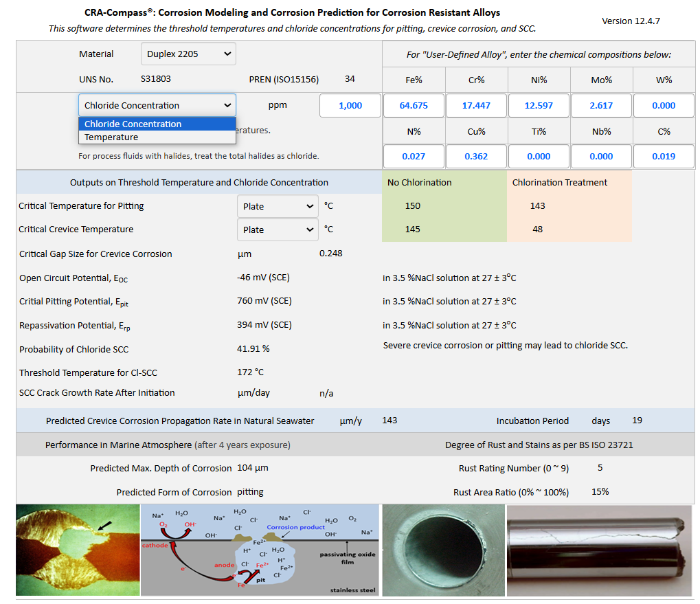Open the tube bore corrosion photo thumbnail
The height and width of the screenshot is (604, 700).
[x=443, y=550]
